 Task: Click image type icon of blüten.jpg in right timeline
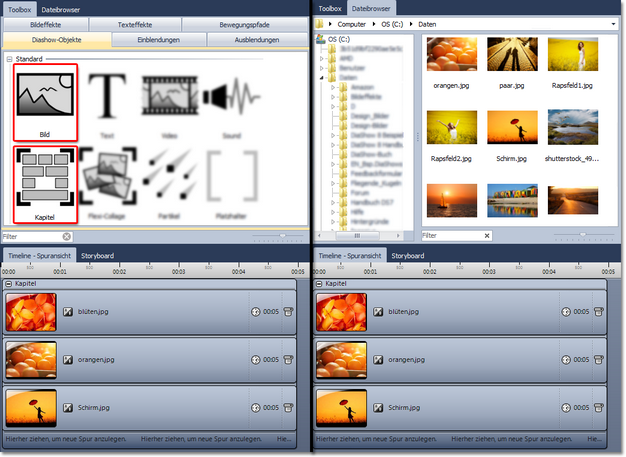tap(378, 312)
